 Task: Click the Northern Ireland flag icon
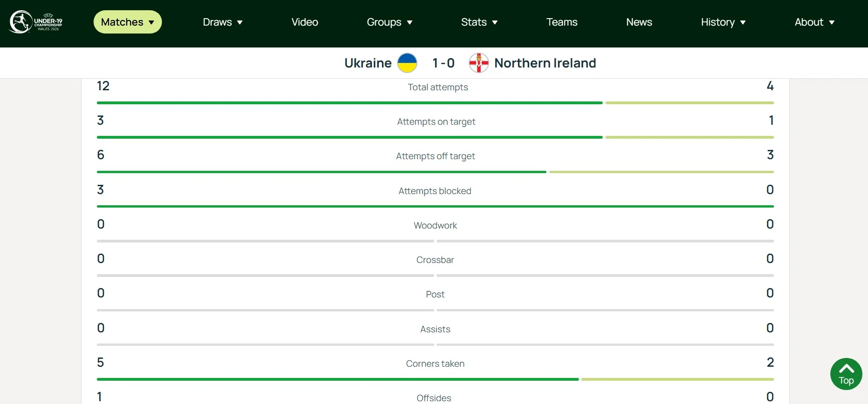478,63
